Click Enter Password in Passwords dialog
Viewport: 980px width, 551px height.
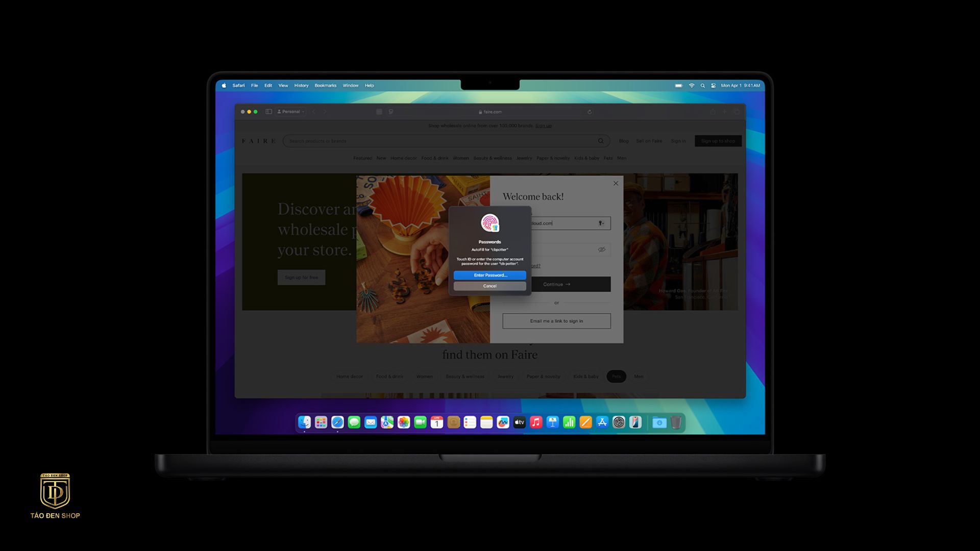[489, 275]
